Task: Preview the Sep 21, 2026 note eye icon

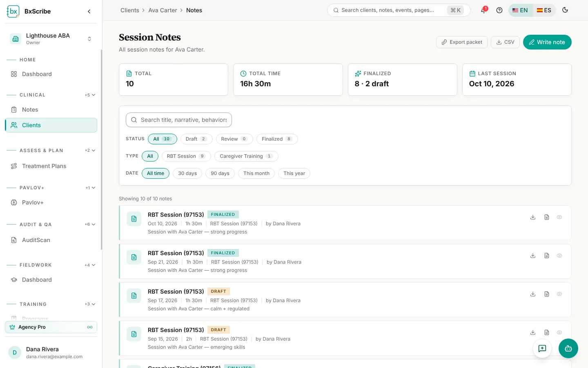Action: [559, 256]
